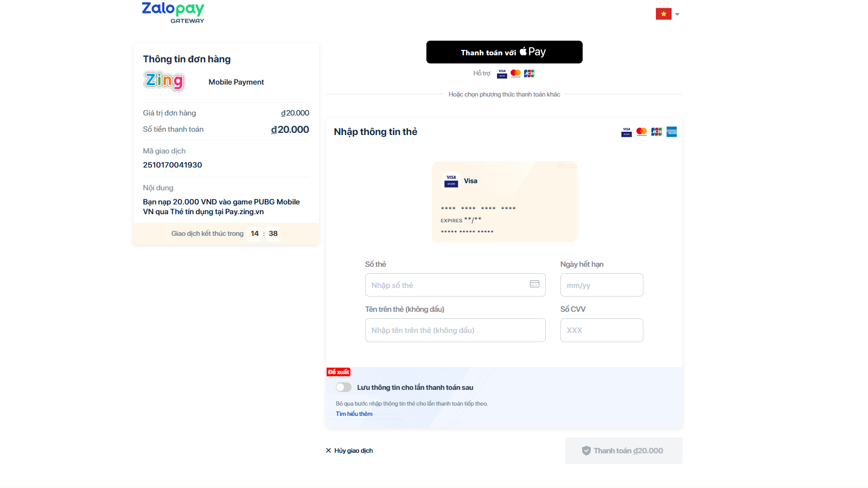
Task: Open the Tìm hiểu thêm link
Action: point(354,414)
